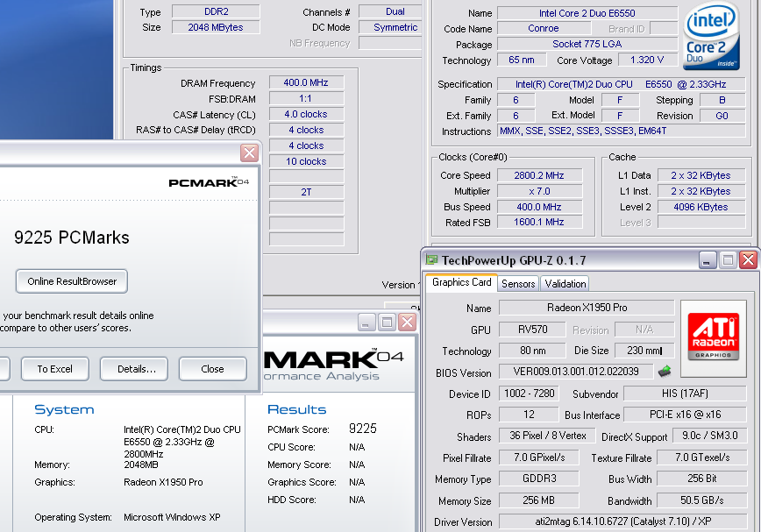
Task: Click the DRAM Frequency 400.0 MHz value
Action: point(306,82)
